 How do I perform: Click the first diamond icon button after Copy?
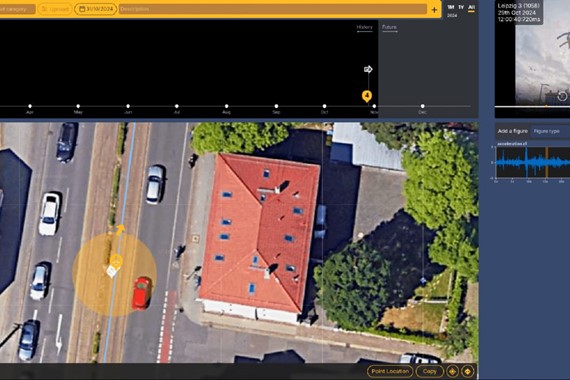[452, 371]
